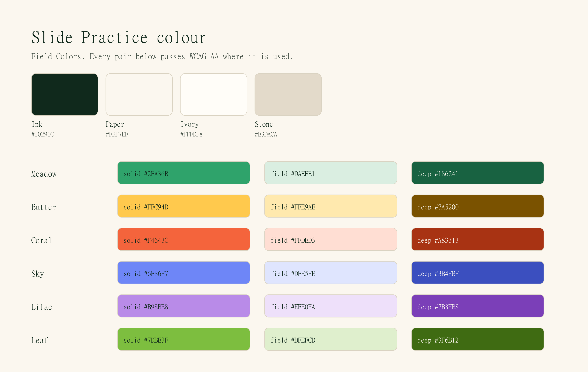
Task: Click the #FFFDF8 hex value
Action: point(191,134)
